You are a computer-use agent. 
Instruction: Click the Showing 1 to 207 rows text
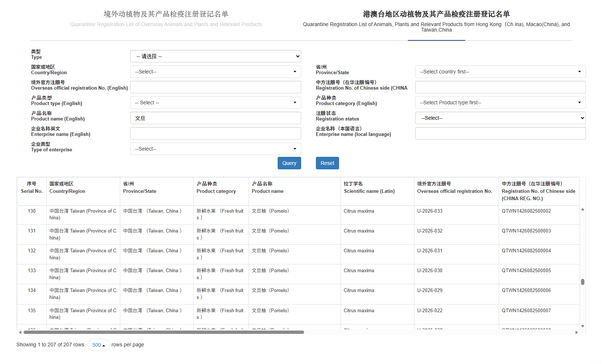(50, 345)
